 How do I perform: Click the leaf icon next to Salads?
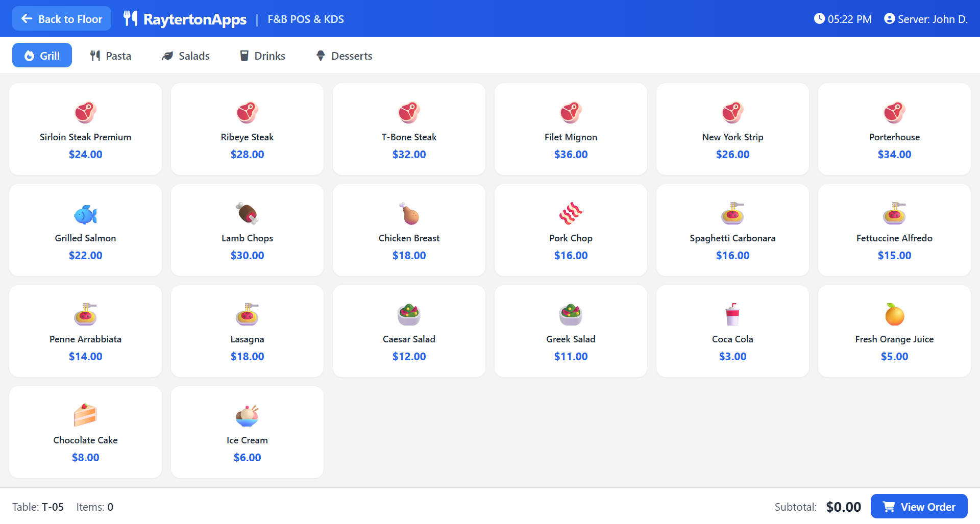point(167,55)
